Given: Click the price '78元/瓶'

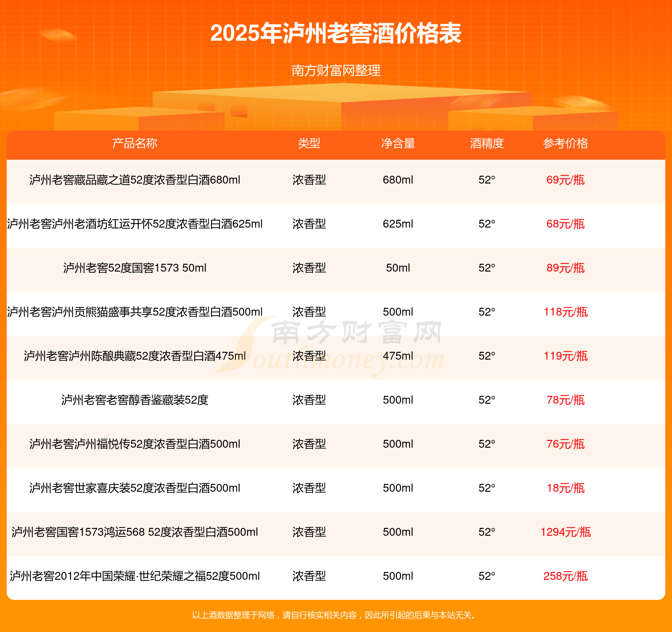Looking at the screenshot, I should point(566,400).
